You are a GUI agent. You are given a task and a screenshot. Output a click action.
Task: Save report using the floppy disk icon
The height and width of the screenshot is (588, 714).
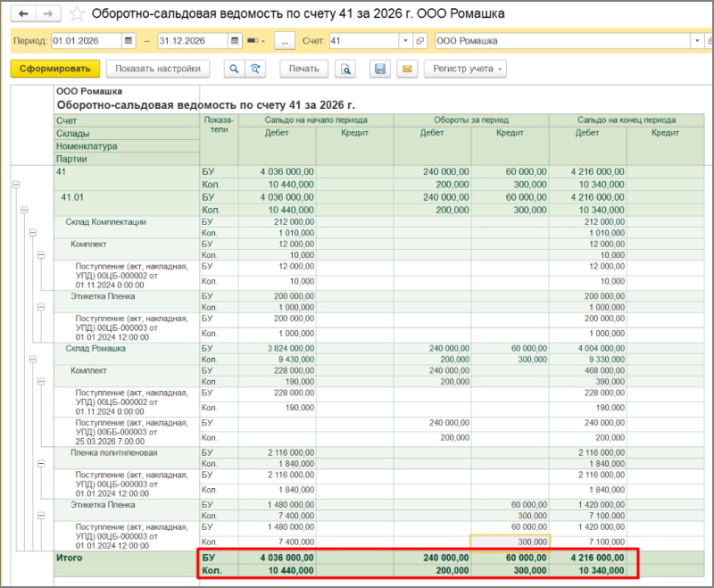pos(381,69)
